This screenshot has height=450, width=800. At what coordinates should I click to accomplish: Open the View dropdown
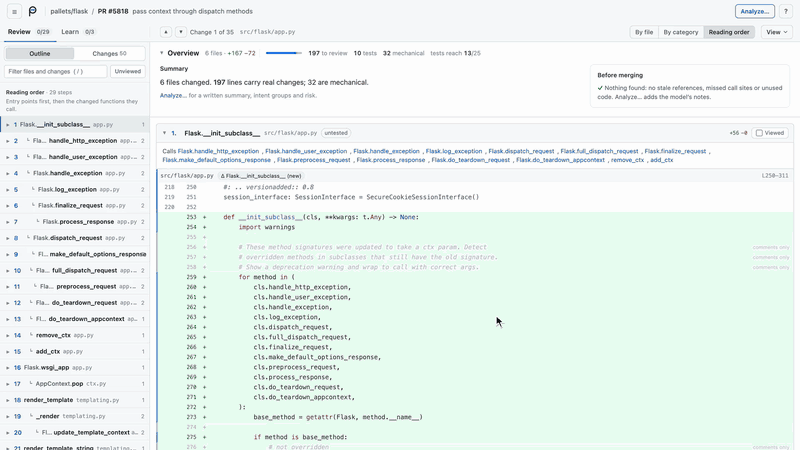(x=777, y=32)
